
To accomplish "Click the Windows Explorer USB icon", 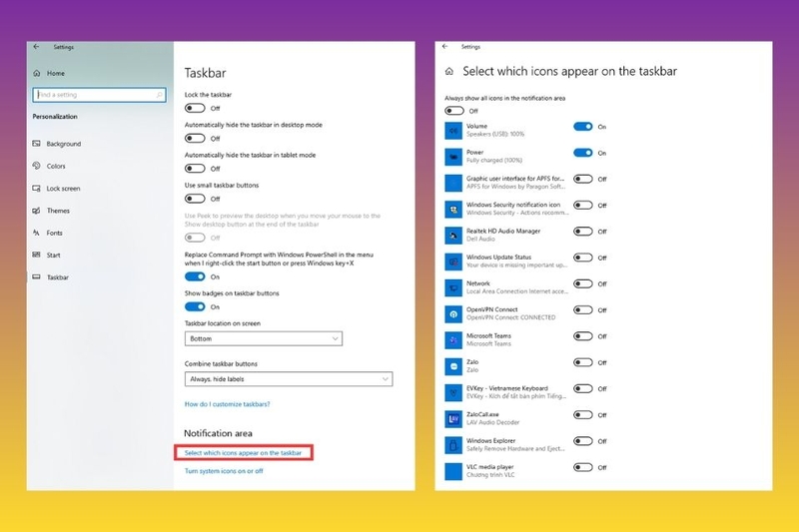I will tap(453, 445).
